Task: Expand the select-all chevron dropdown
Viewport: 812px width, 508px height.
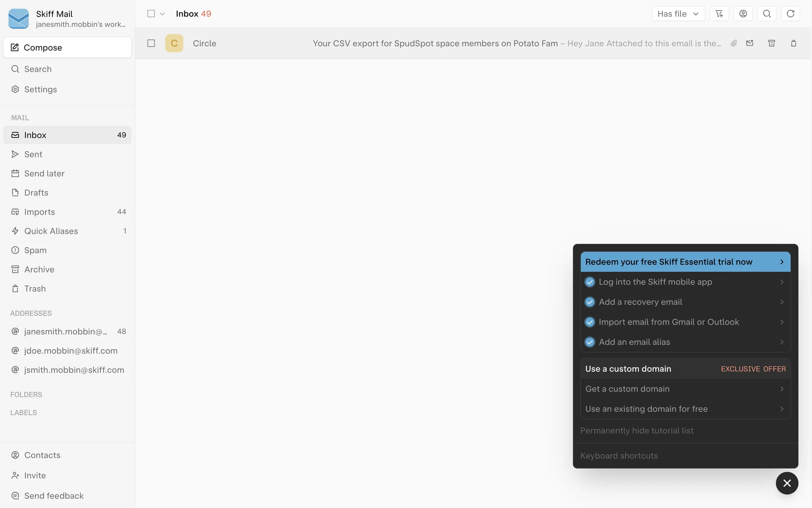Action: pos(162,14)
